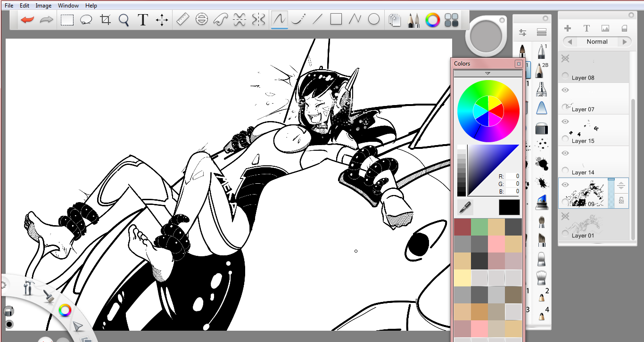Pick a hue on the color wheel
644x342 pixels.
[488, 111]
